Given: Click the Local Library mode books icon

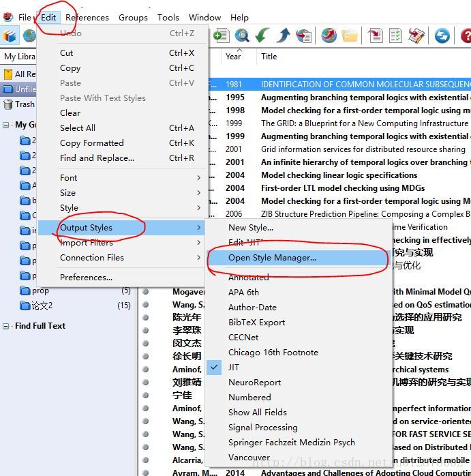Looking at the screenshot, I should point(10,36).
